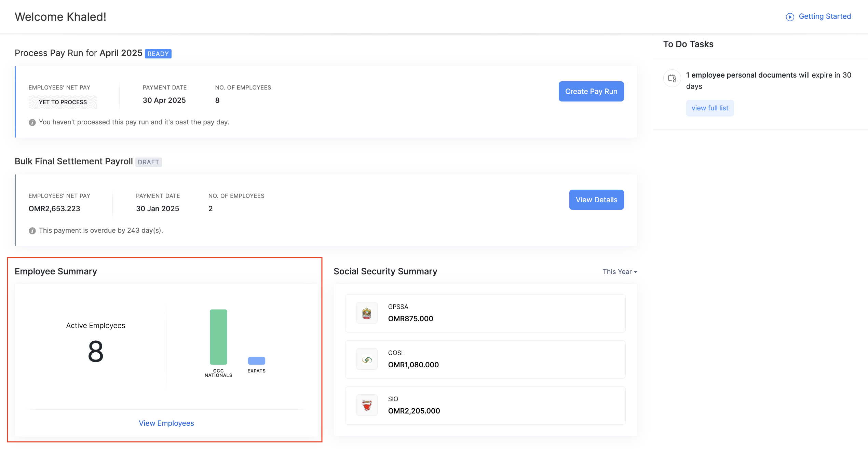Viewport: 868px width, 449px height.
Task: Click info icon beside overdue payment notice
Action: point(32,231)
